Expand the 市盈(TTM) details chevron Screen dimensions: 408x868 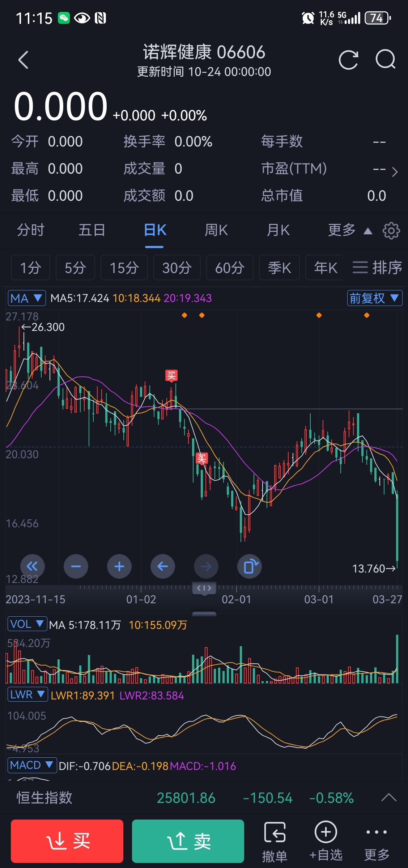[x=395, y=172]
